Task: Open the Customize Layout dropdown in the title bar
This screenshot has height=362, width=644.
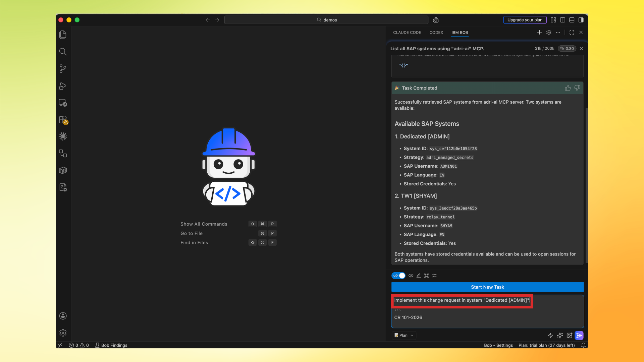Action: (553, 20)
